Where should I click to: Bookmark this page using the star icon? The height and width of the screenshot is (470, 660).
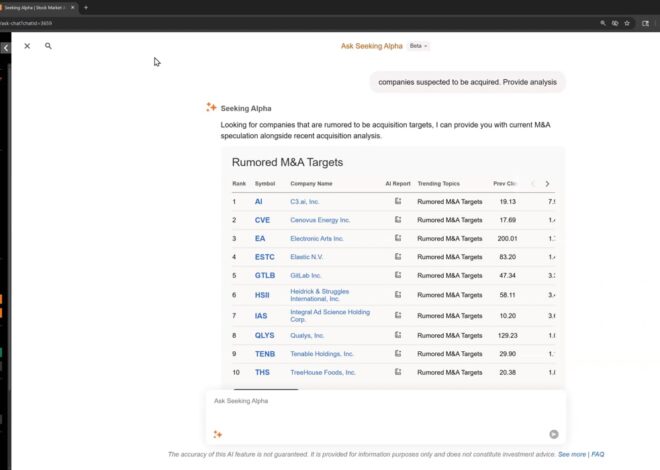click(x=627, y=22)
